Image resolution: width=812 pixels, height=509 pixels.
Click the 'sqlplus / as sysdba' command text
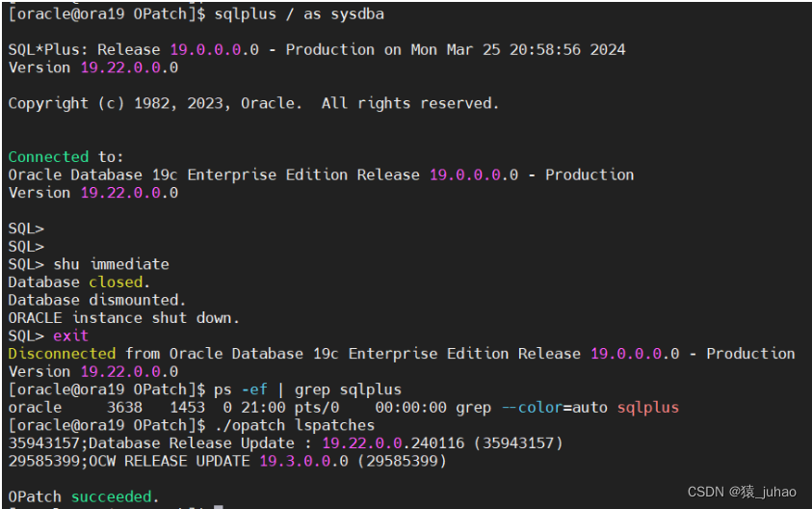[x=300, y=14]
